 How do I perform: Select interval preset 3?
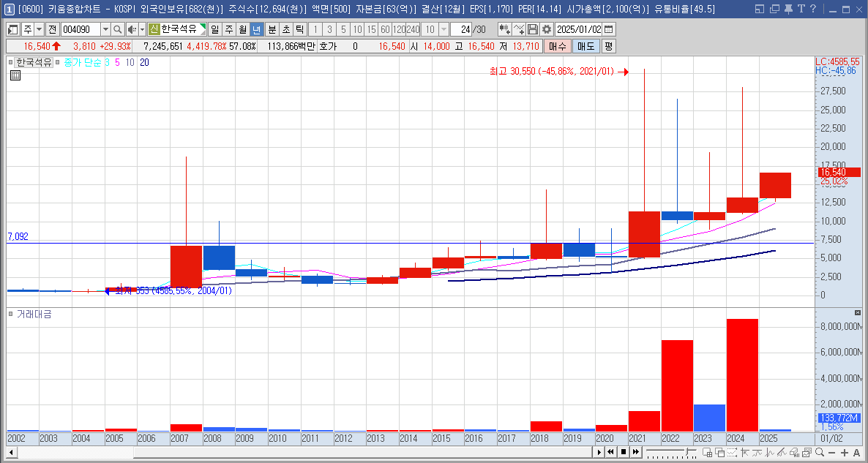[x=330, y=29]
